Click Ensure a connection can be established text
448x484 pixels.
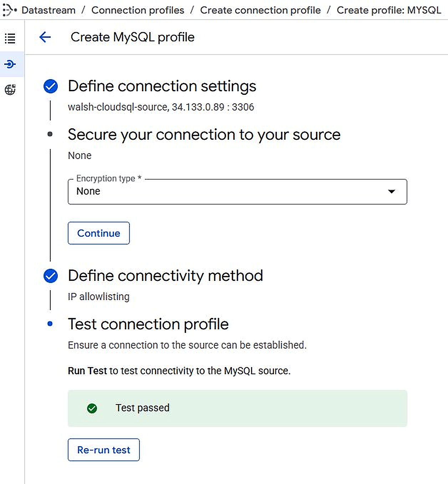tap(187, 345)
